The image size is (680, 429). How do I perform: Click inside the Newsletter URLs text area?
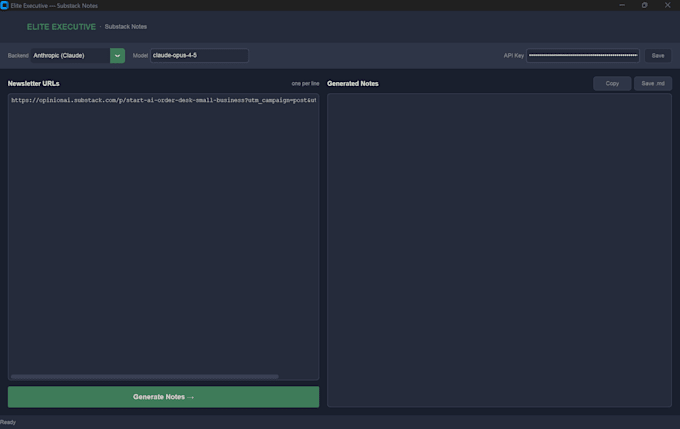pos(163,236)
